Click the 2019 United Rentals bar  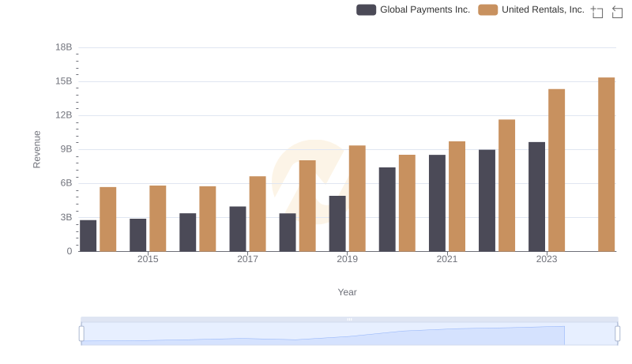pos(357,198)
